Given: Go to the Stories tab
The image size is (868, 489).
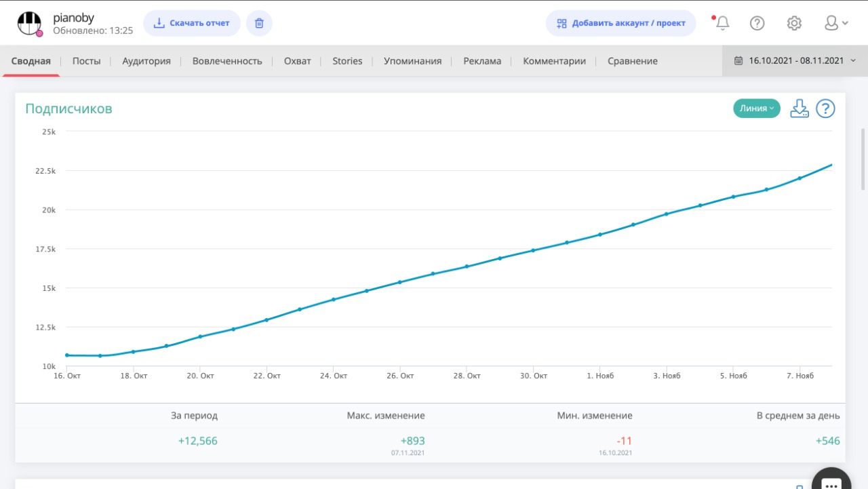Looking at the screenshot, I should coord(347,61).
